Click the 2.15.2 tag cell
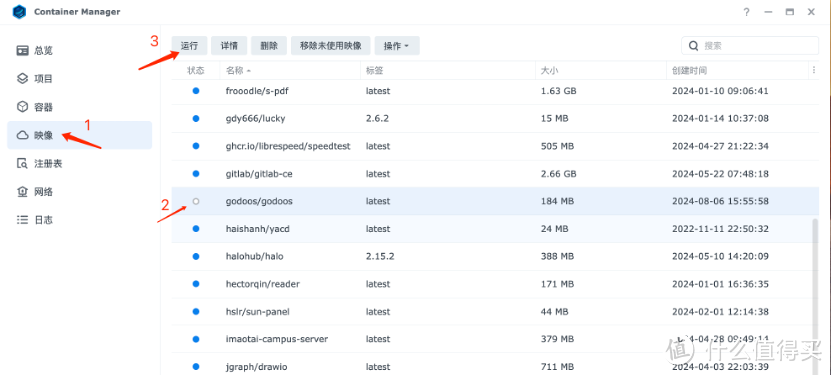Image resolution: width=832 pixels, height=376 pixels. pyautogui.click(x=380, y=257)
